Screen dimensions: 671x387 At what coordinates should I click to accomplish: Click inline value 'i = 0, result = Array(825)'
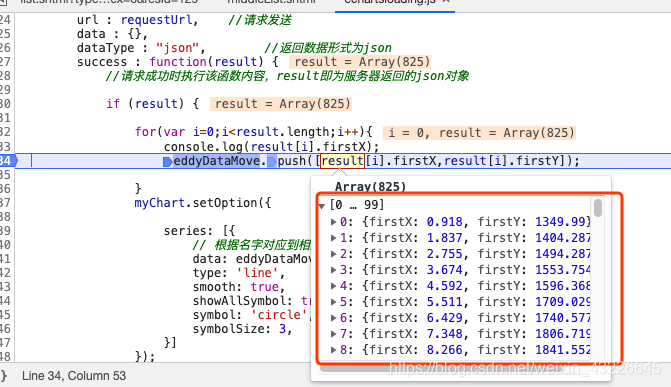coord(479,132)
